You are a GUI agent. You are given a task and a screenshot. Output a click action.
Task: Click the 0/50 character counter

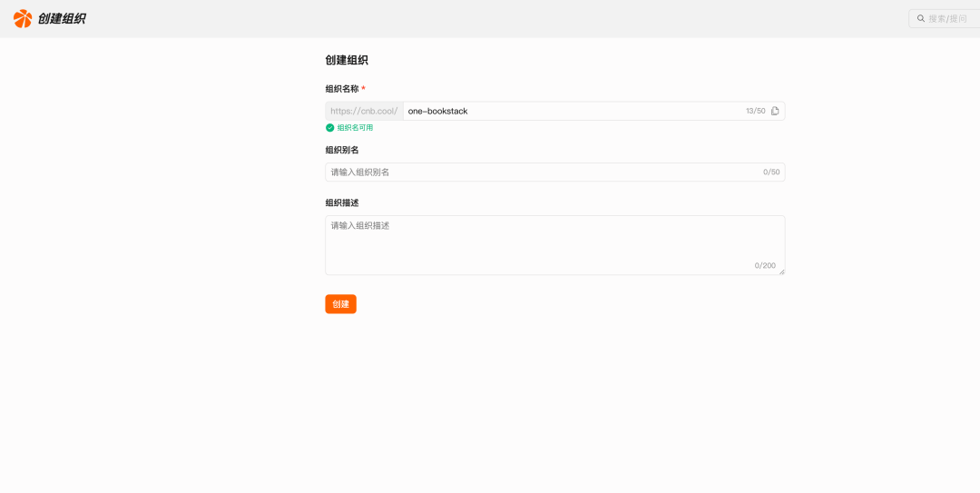click(771, 172)
